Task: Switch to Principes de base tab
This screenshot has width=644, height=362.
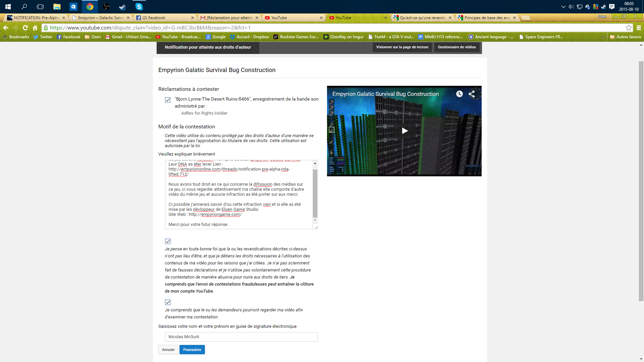Action: pyautogui.click(x=487, y=18)
